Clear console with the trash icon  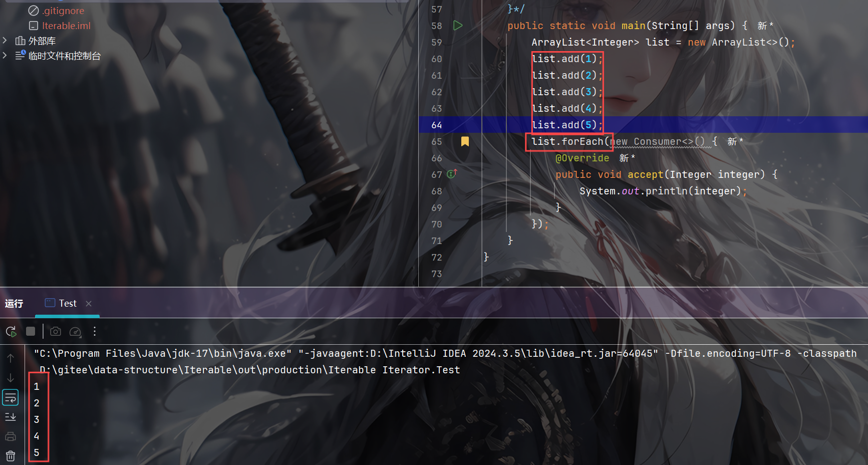11,456
